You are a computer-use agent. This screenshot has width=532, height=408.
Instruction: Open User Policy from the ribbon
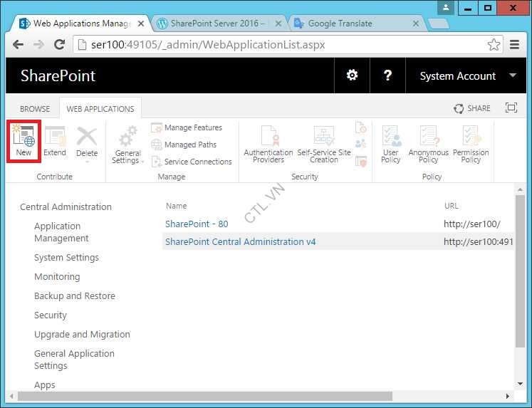click(x=391, y=145)
